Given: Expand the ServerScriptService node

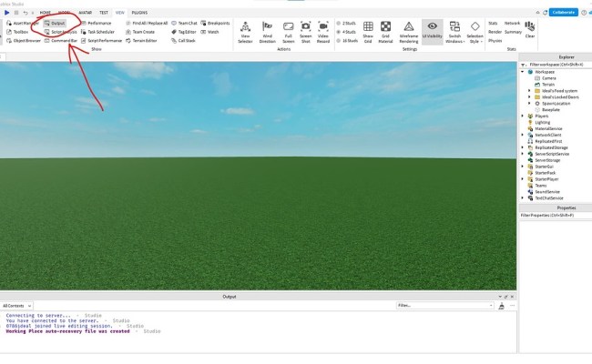Looking at the screenshot, I should click(x=523, y=154).
